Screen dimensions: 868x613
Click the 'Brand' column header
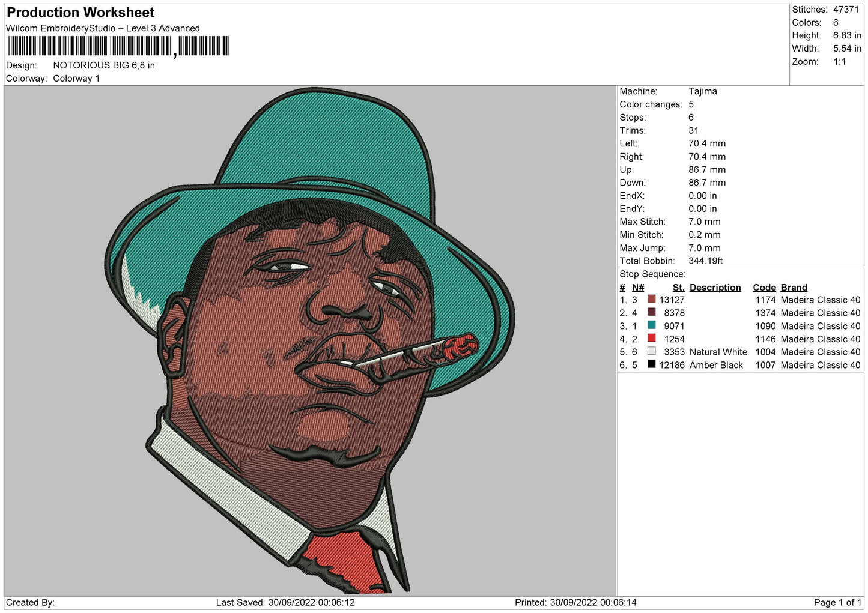[794, 288]
